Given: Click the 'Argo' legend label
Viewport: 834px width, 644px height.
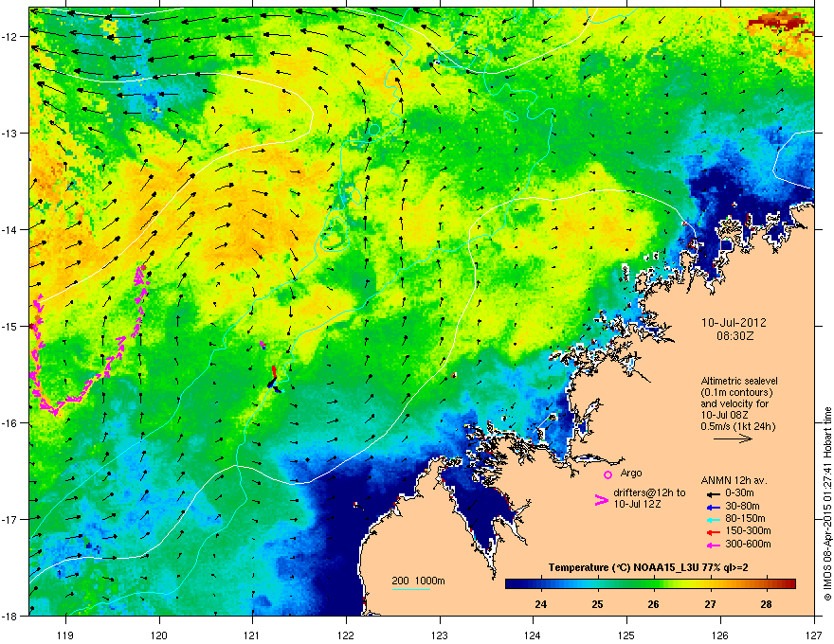Looking at the screenshot, I should click(x=631, y=473).
